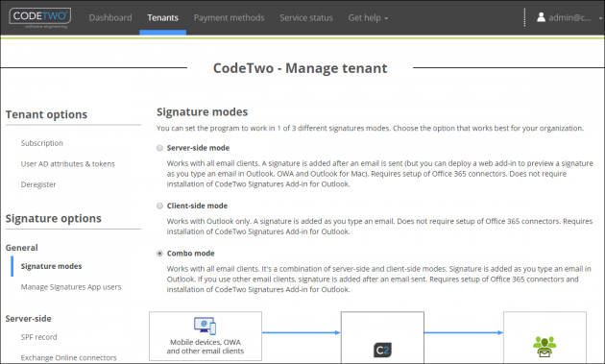Screen dimensions: 605x364
Task: Click the Server-side section heading in sidebar
Action: point(28,319)
